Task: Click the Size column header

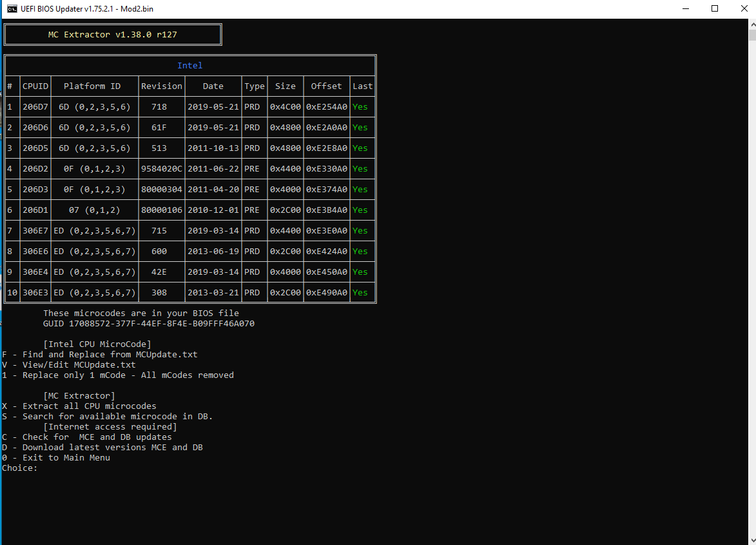Action: 286,86
